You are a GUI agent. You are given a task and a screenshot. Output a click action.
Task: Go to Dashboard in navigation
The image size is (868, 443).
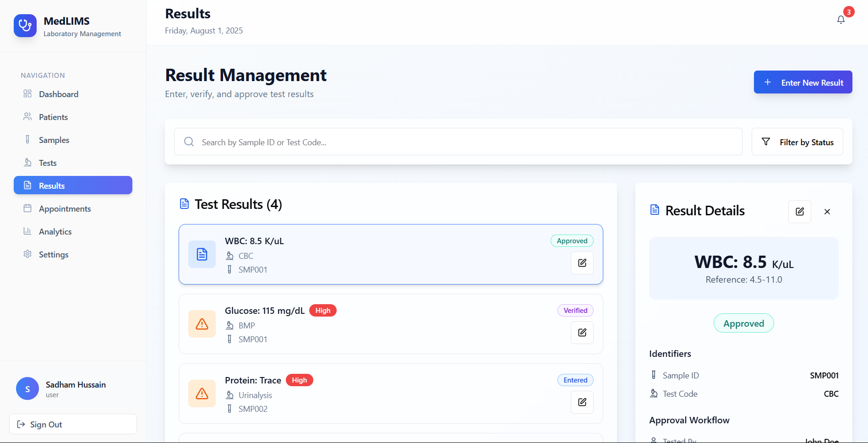[73, 94]
